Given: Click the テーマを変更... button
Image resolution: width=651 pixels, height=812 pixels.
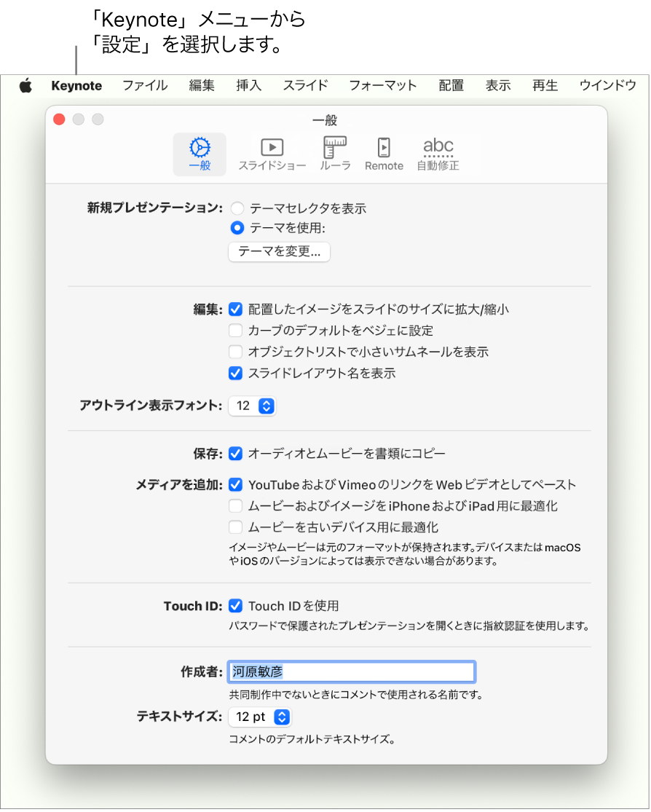Looking at the screenshot, I should coord(279,252).
